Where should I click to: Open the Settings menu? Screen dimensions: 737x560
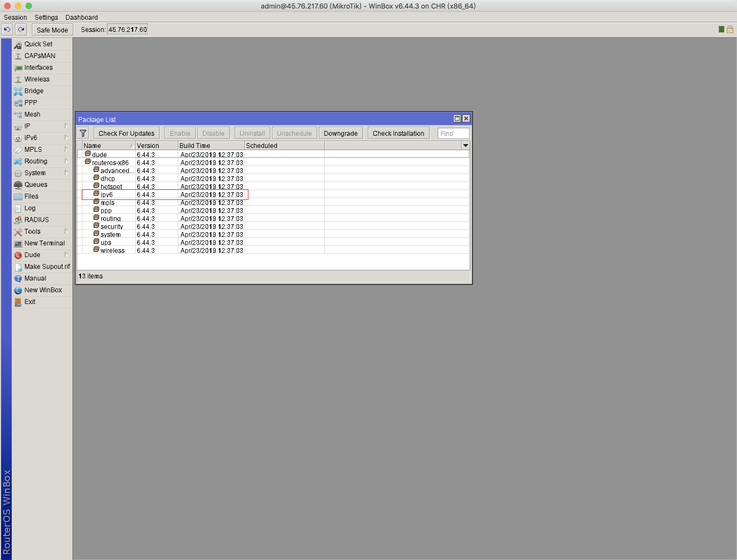point(46,17)
